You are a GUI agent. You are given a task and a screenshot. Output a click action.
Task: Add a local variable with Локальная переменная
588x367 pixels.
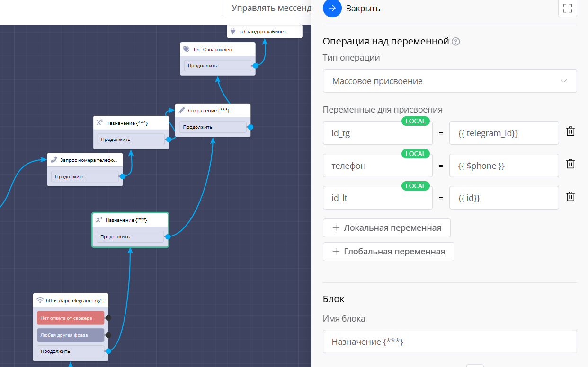click(386, 228)
